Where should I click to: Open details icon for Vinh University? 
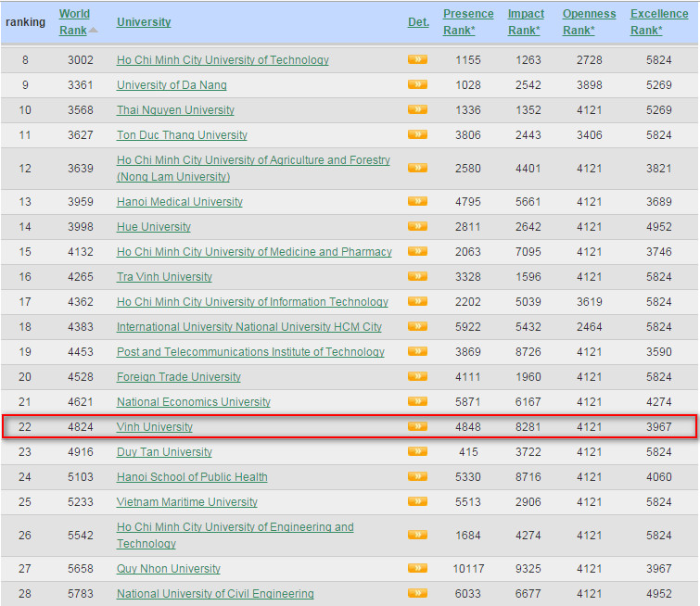[417, 426]
